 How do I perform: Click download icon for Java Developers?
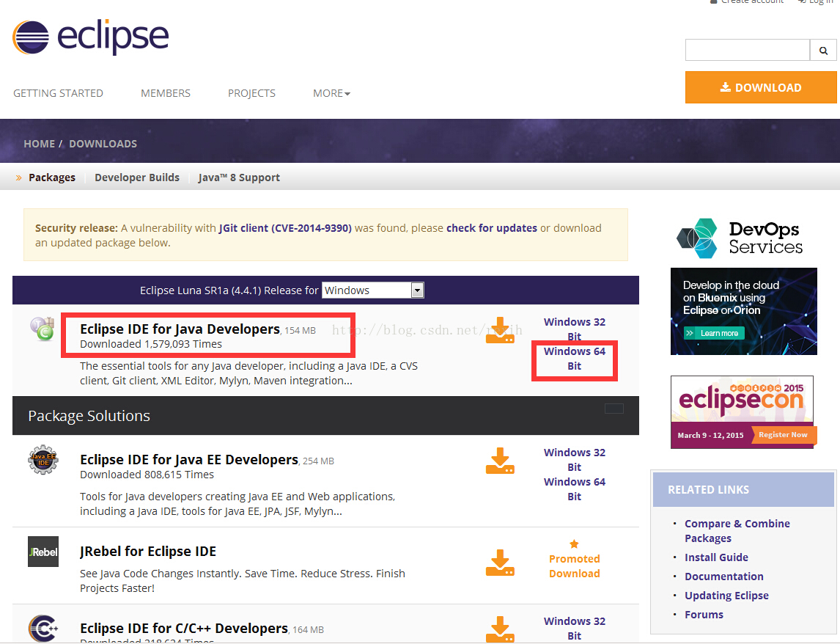pyautogui.click(x=500, y=330)
